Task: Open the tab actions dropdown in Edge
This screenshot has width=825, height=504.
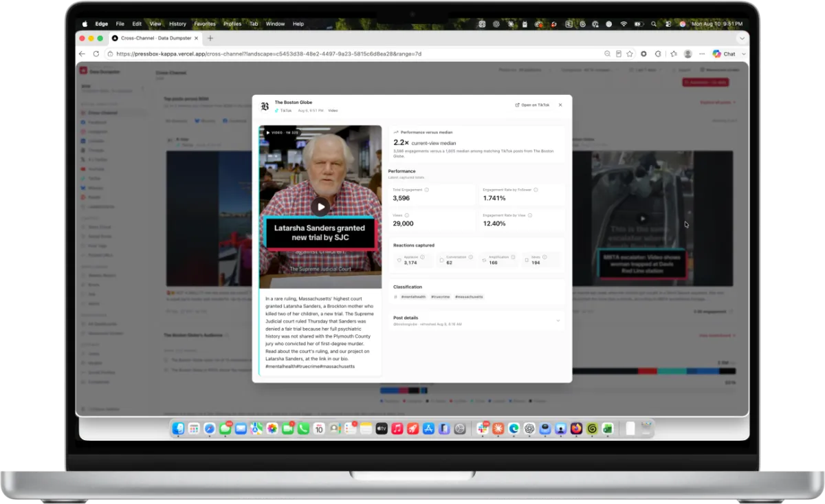Action: coord(742,39)
